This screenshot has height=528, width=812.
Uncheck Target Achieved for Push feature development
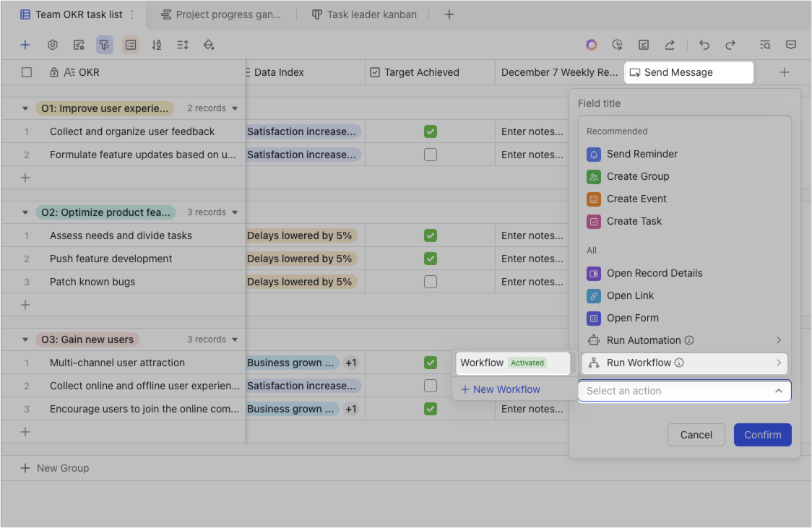point(431,259)
